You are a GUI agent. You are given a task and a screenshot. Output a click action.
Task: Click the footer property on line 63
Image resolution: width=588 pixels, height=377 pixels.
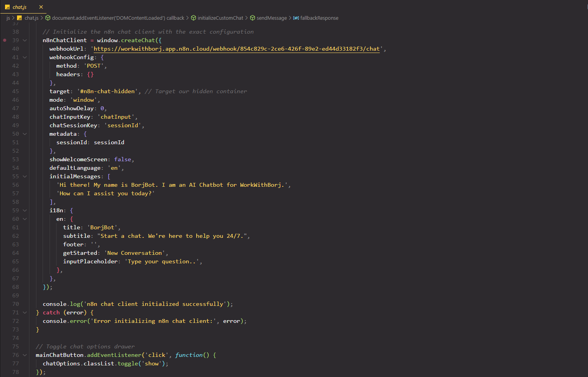pyautogui.click(x=73, y=244)
